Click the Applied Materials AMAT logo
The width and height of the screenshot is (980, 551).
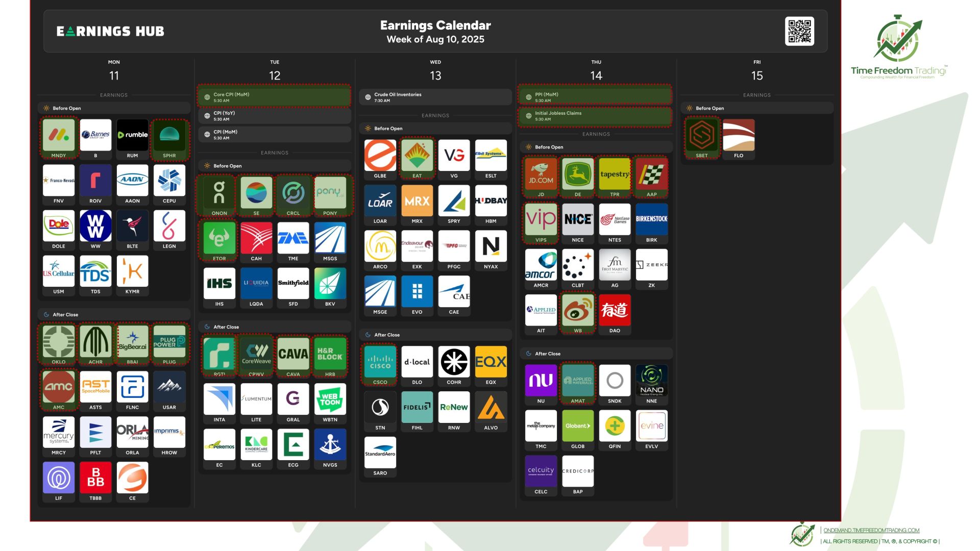click(578, 381)
